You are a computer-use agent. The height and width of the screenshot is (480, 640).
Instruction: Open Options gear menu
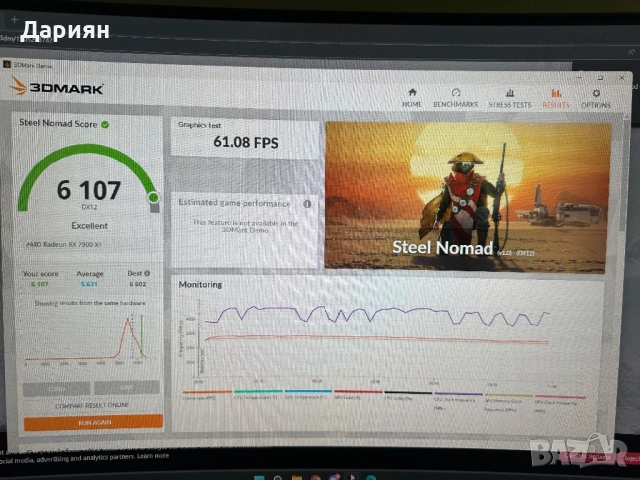[x=595, y=96]
